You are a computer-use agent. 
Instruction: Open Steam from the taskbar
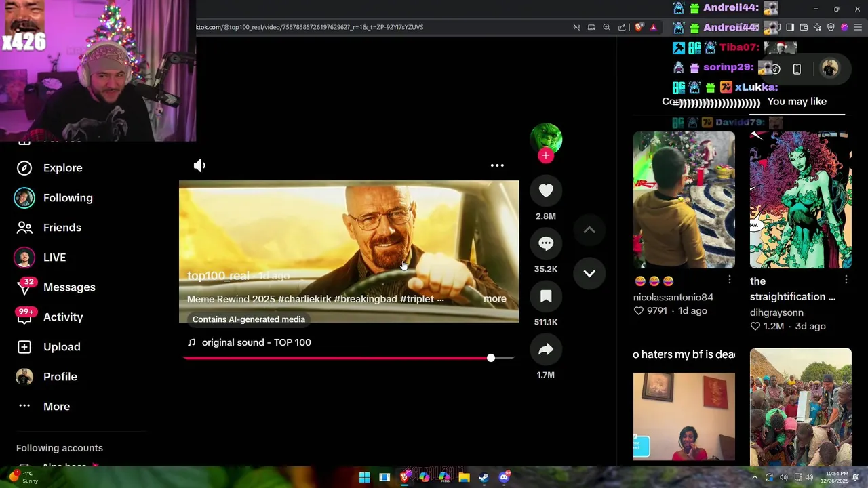[x=484, y=477]
